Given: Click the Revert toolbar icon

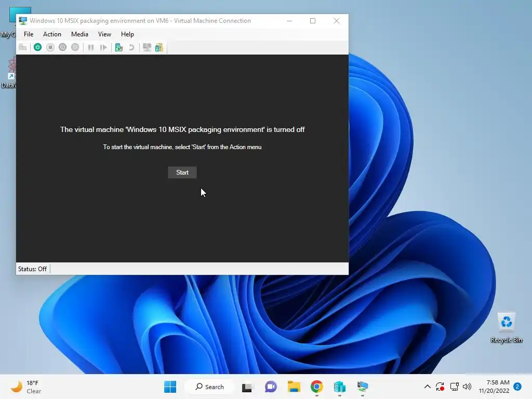Looking at the screenshot, I should pyautogui.click(x=131, y=47).
